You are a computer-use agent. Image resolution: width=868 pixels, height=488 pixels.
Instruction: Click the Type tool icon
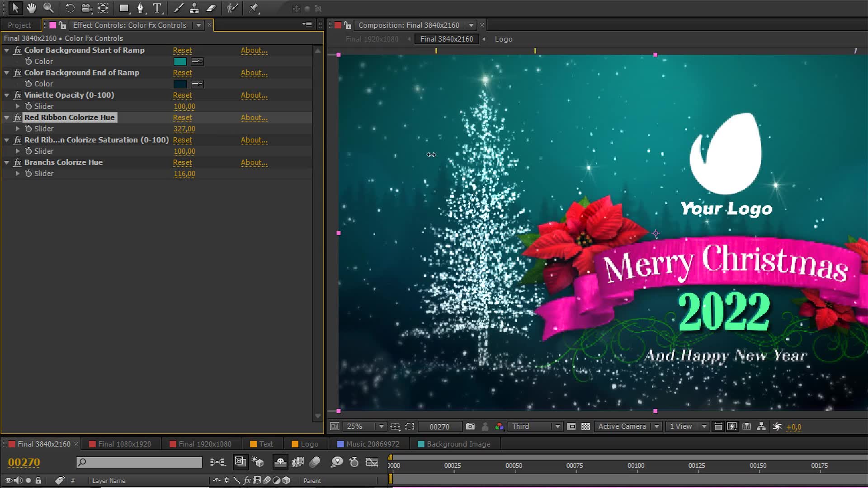157,8
